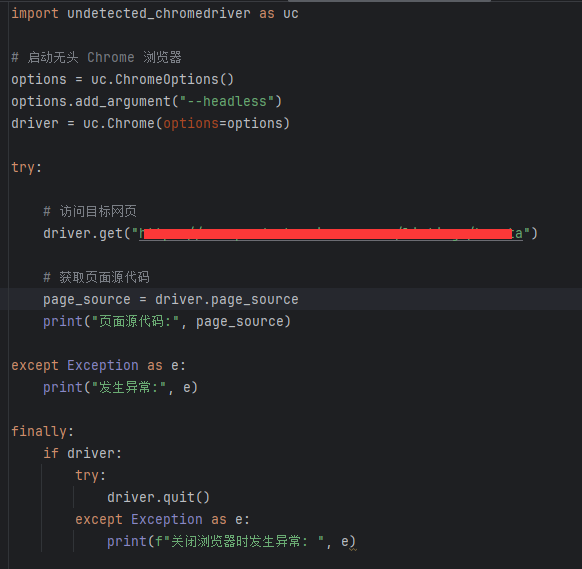Place cursor on uc.ChromeOptions() line
Viewport: 582px width, 569px height.
pyautogui.click(x=122, y=79)
